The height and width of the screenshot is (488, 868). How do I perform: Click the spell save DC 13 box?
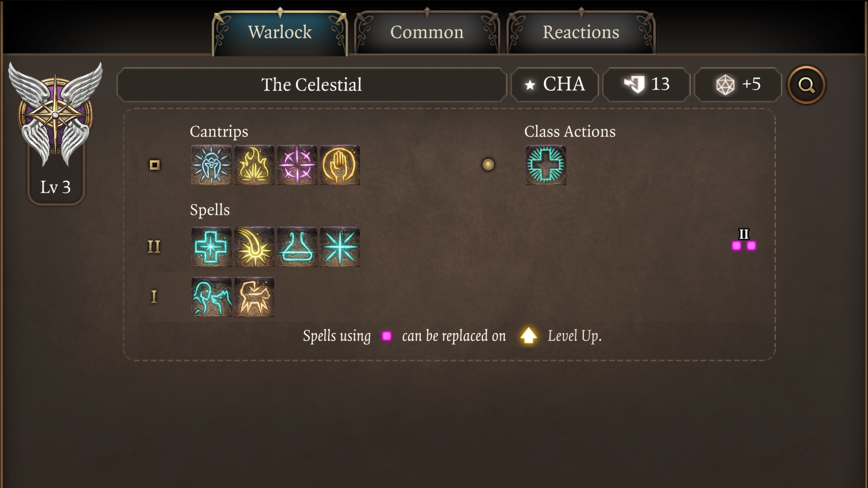[646, 85]
